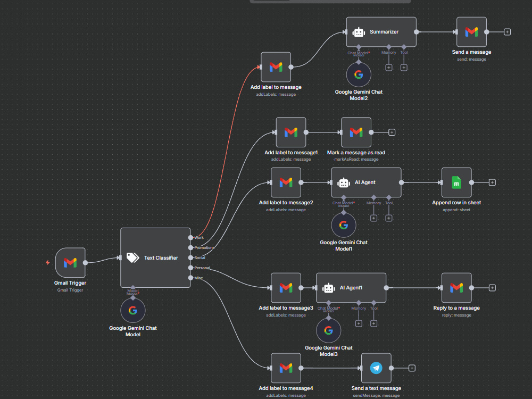
Task: Click Google Gemini Chat Model3 node
Action: 328,330
